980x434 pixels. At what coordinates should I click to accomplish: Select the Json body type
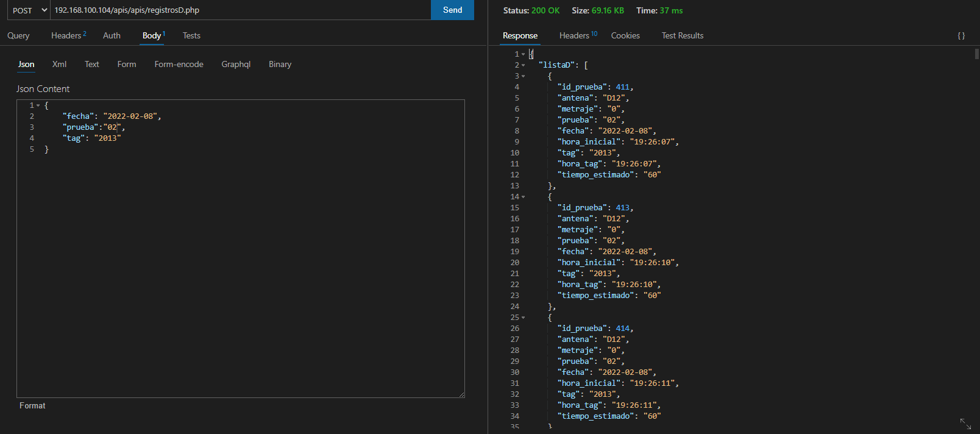(x=26, y=64)
